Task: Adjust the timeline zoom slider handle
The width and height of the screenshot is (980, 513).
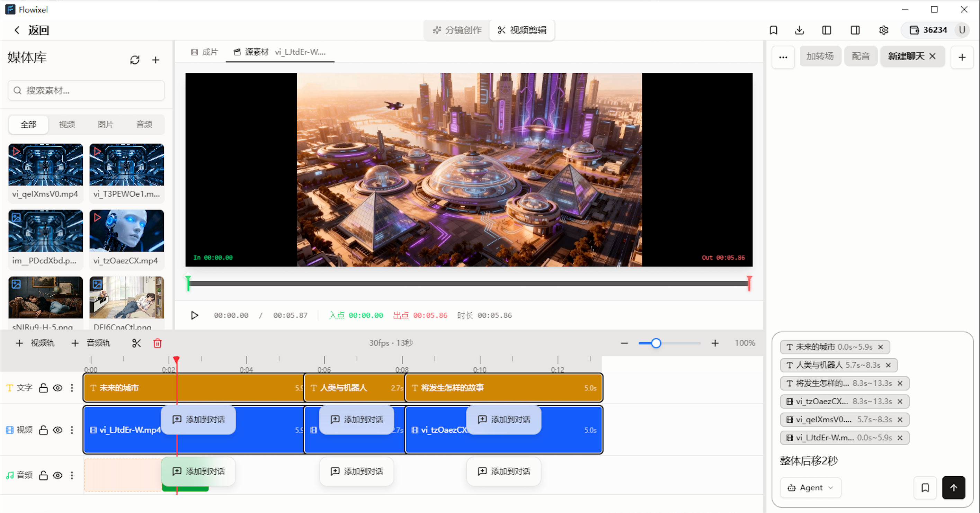Action: point(656,343)
